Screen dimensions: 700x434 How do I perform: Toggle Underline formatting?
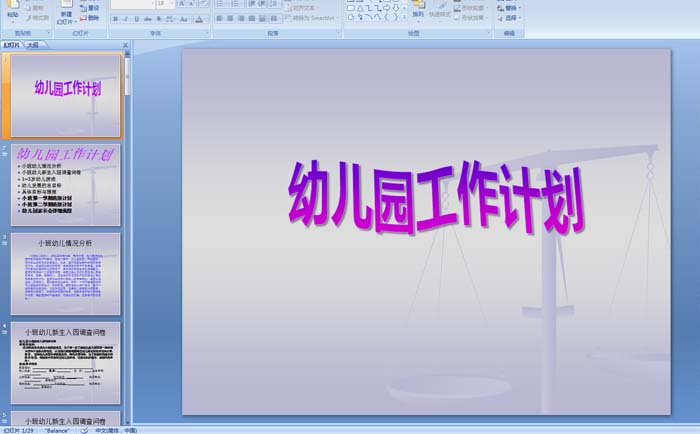137,19
